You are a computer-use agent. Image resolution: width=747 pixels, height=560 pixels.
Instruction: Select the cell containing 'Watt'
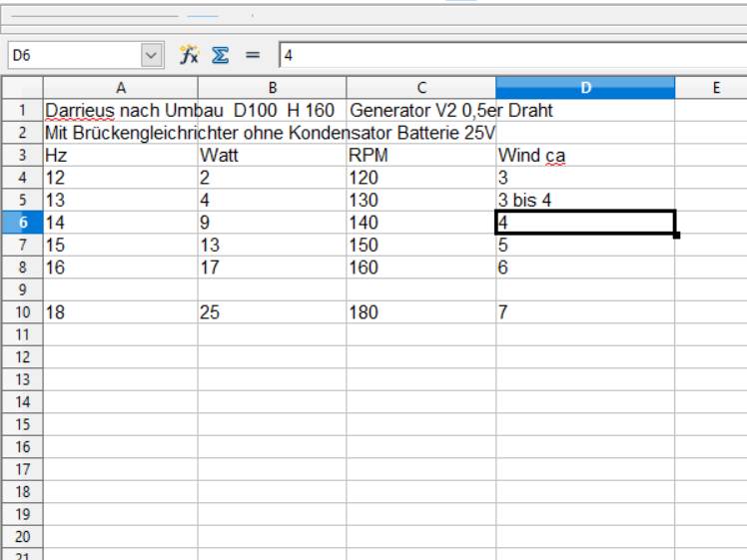click(272, 157)
